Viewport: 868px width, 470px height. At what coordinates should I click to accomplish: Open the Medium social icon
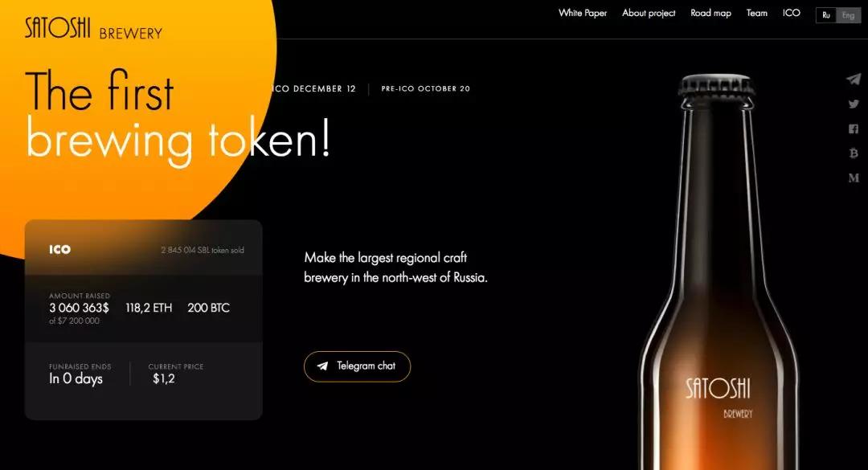point(853,178)
